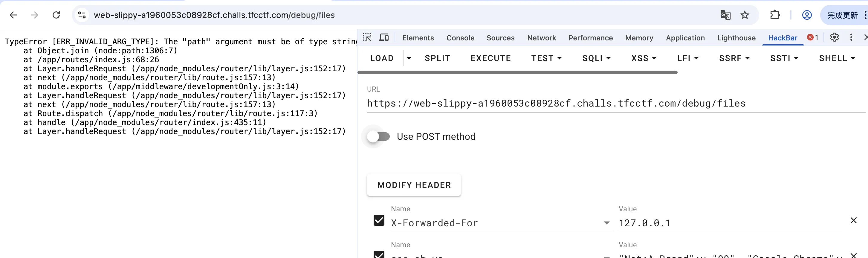This screenshot has width=868, height=258.
Task: Click the translate page icon
Action: 725,15
